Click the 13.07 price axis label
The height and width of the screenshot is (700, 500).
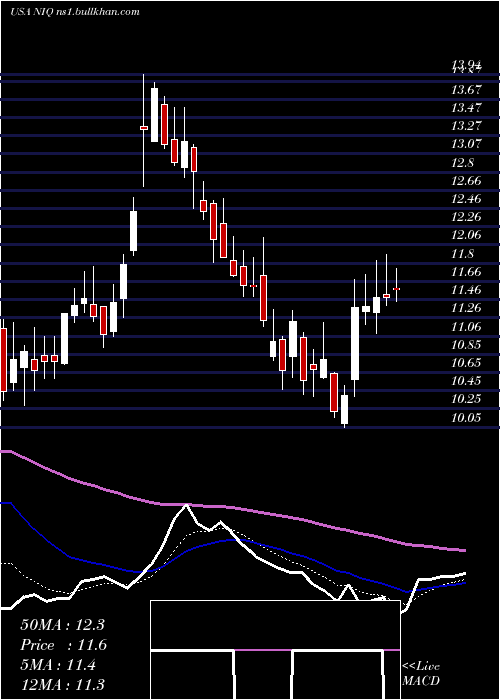pyautogui.click(x=466, y=144)
